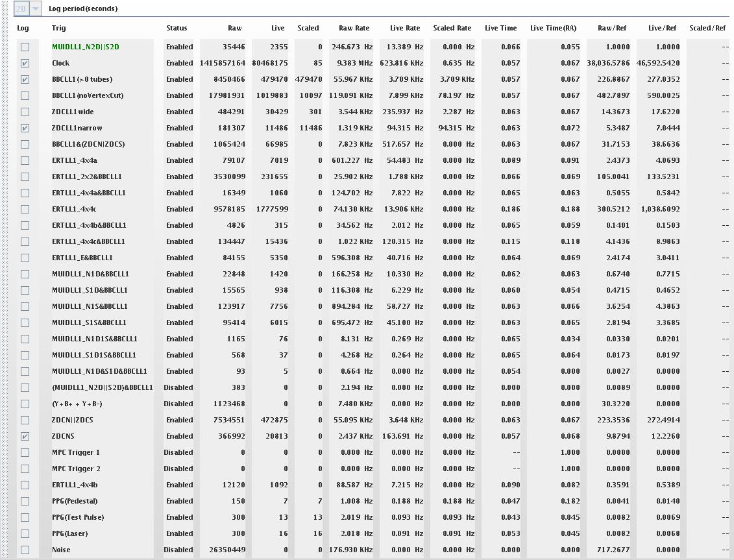The height and width of the screenshot is (560, 734).
Task: Check the ERTLL1_4x4a log checkbox
Action: pos(25,160)
